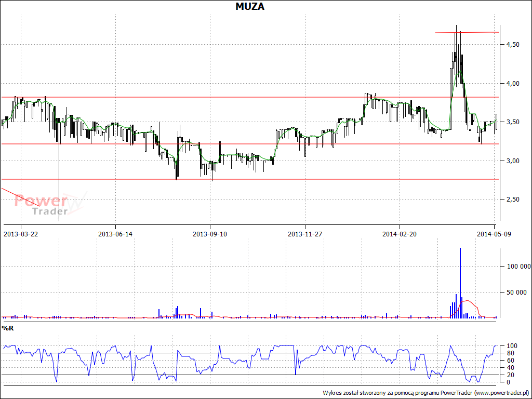Viewport: 532px width, 399px height.
Task: Click the 2014-05-09 date label
Action: point(494,234)
